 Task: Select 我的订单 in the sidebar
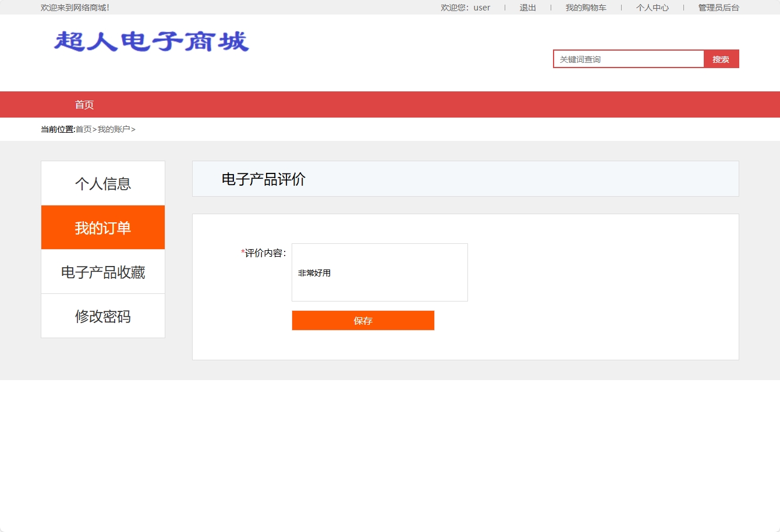[103, 227]
